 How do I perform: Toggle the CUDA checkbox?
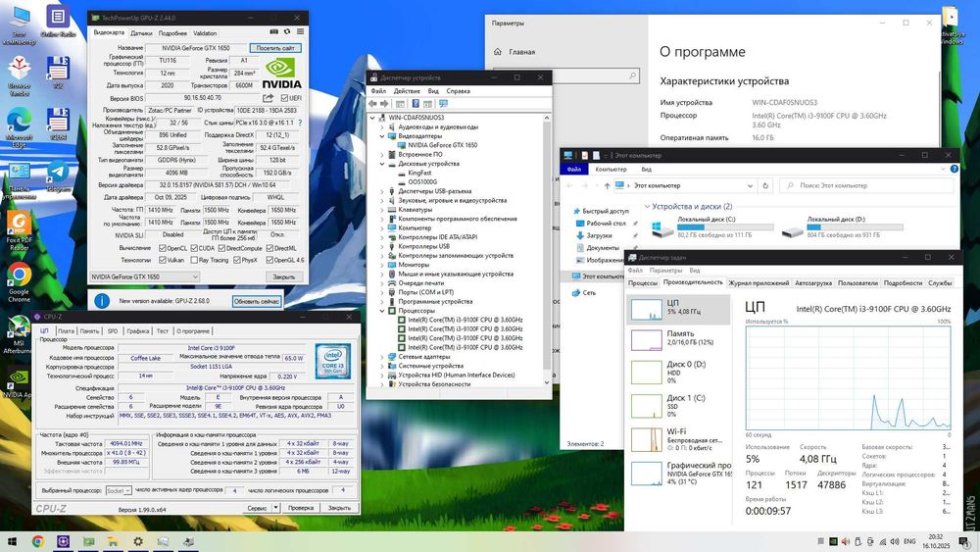tap(194, 248)
